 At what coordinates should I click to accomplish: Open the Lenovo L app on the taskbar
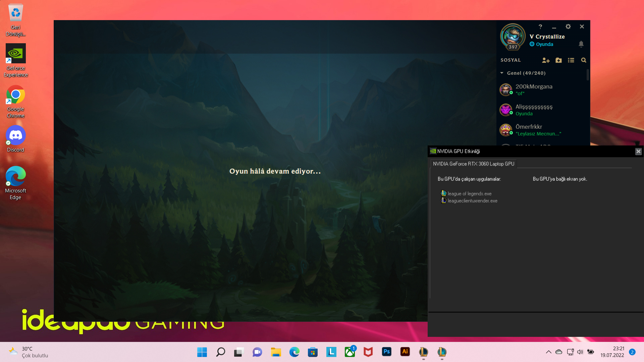331,352
